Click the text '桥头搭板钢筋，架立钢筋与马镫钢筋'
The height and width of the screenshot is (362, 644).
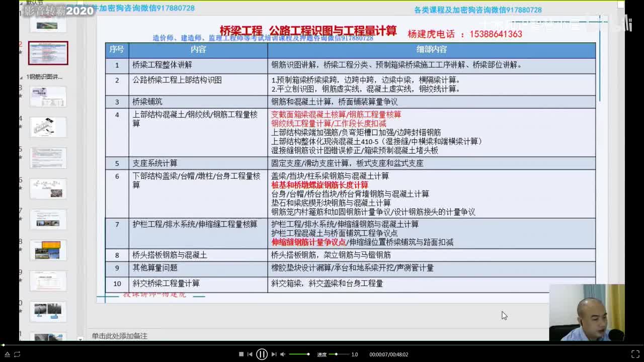(331, 255)
